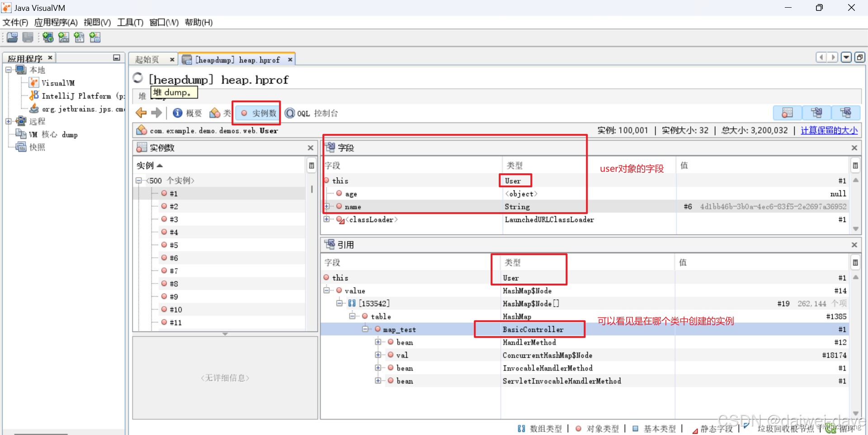Close the 起始页 tab
868x435 pixels.
(172, 60)
